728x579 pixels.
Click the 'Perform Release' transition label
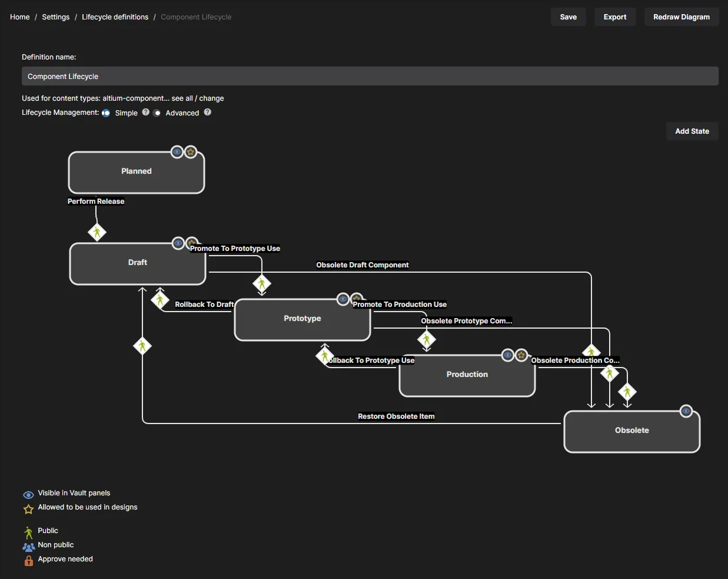pyautogui.click(x=96, y=201)
